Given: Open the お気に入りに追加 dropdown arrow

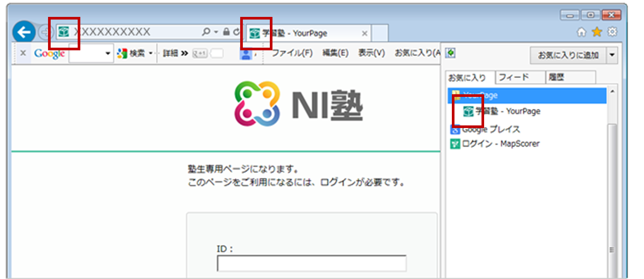Looking at the screenshot, I should (612, 55).
